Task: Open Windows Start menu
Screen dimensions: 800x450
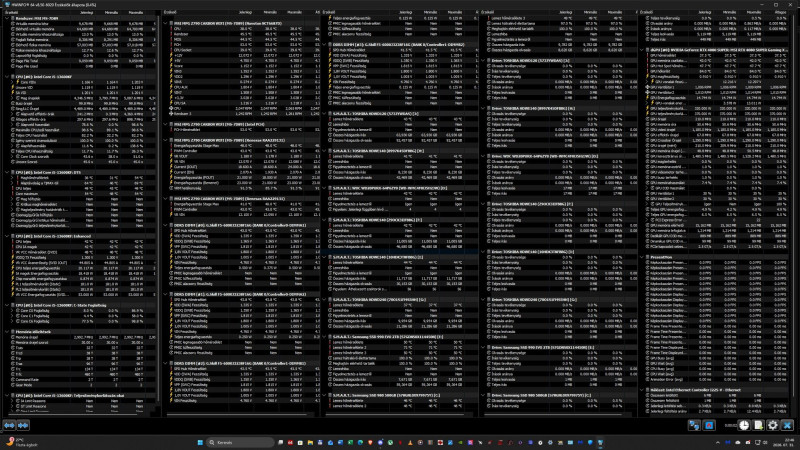Action: pyautogui.click(x=200, y=442)
